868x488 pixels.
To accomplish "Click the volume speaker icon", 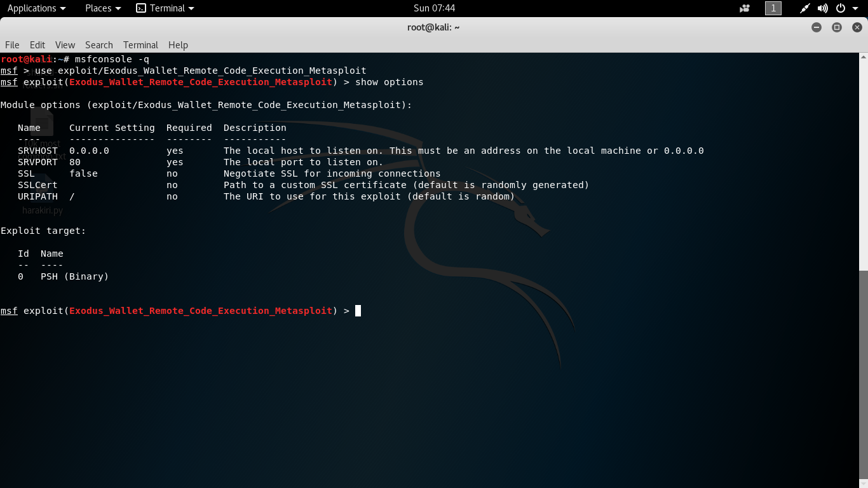I will tap(823, 8).
